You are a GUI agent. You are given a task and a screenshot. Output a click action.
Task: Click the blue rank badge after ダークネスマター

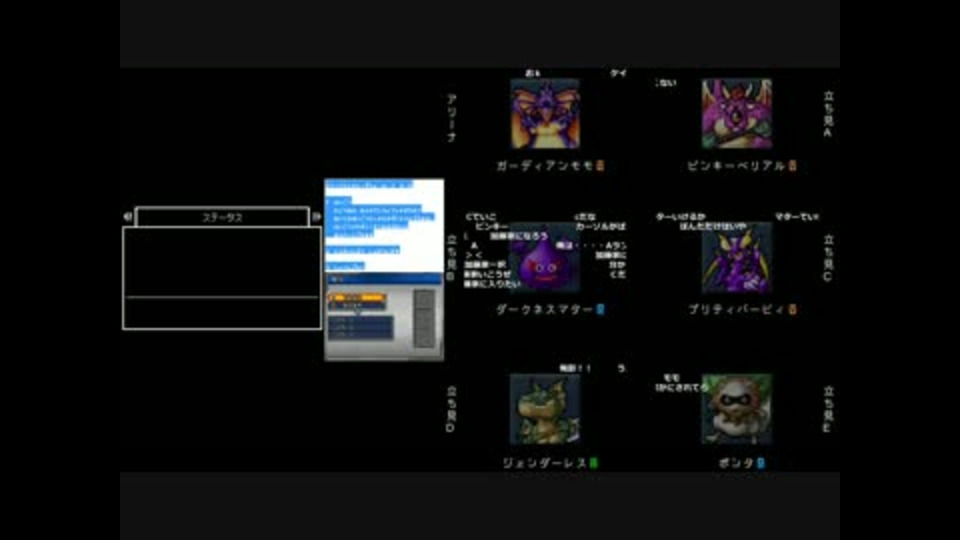600,310
